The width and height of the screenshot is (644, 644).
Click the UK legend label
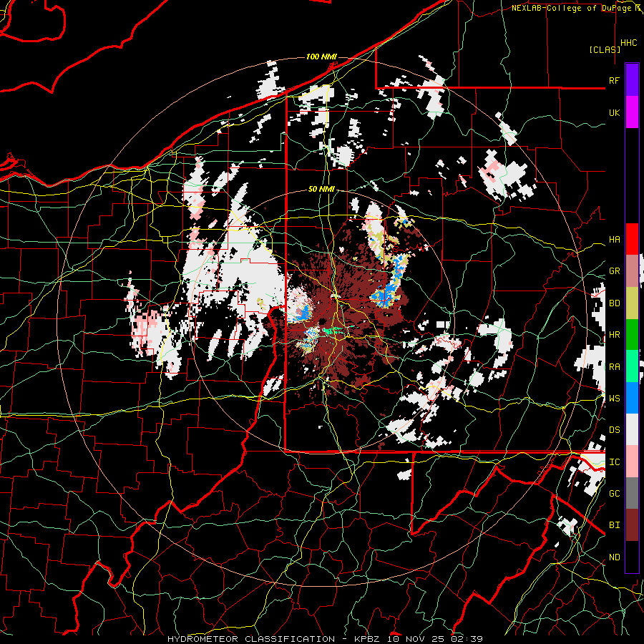pos(614,112)
